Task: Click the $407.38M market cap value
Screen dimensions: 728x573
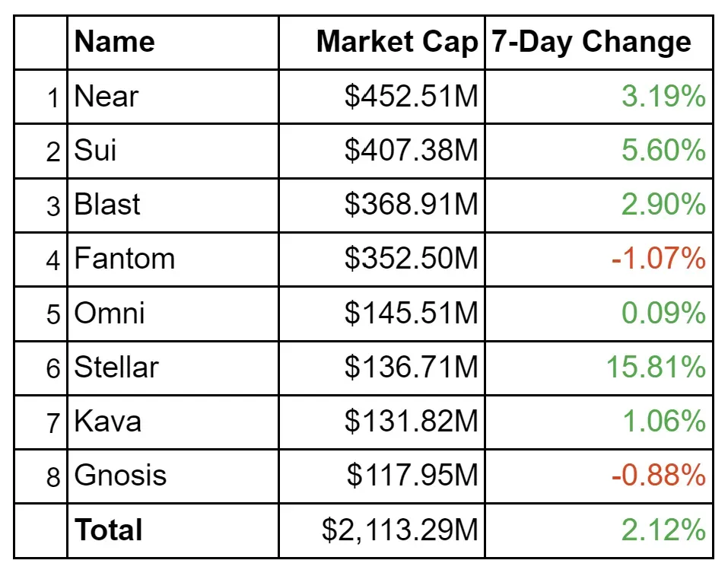Action: tap(411, 151)
